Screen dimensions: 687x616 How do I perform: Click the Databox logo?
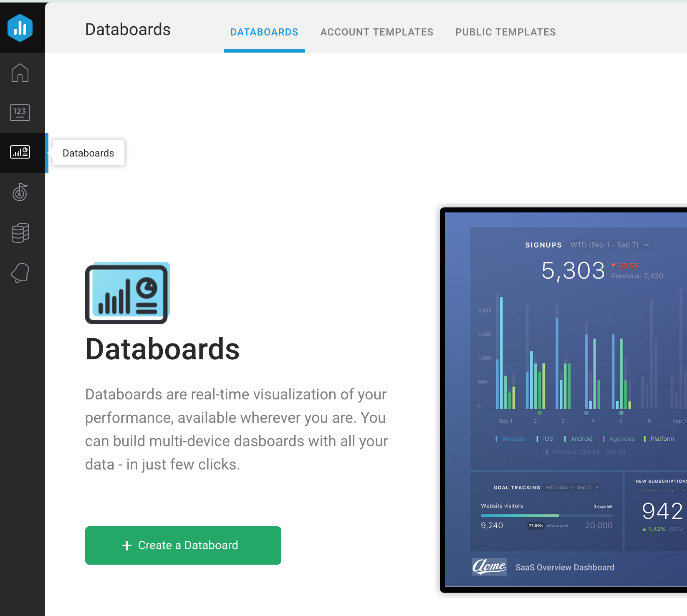[x=20, y=28]
